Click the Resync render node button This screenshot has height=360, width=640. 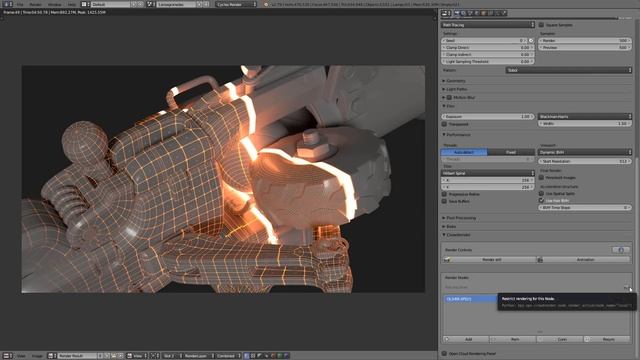(607, 339)
